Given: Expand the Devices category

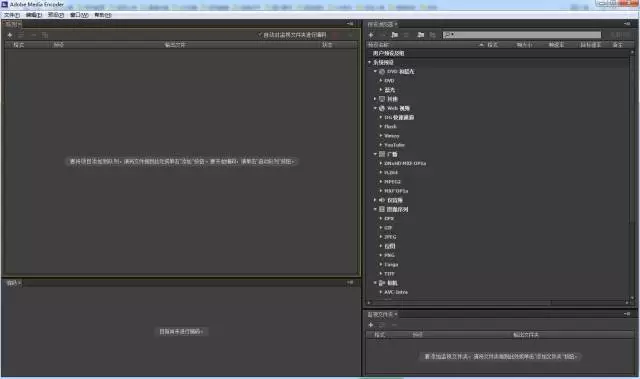Looking at the screenshot, I should 375,99.
